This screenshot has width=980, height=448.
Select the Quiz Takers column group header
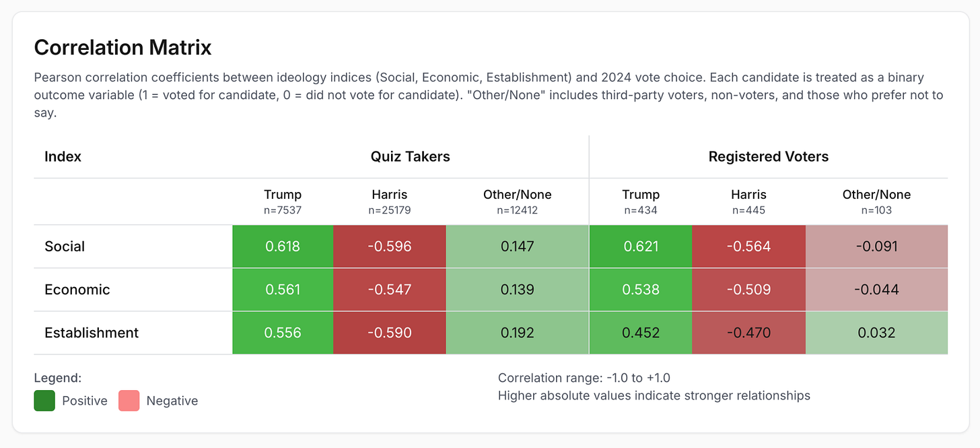tap(410, 157)
